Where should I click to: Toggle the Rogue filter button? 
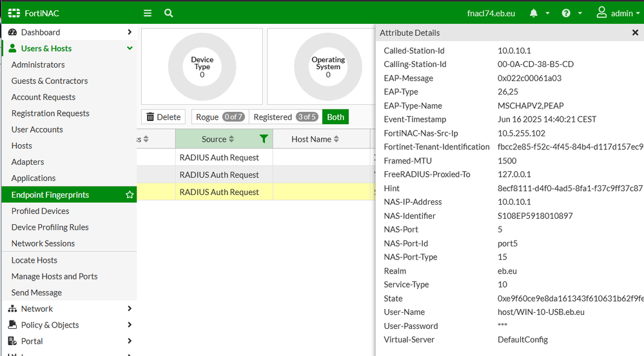point(219,117)
